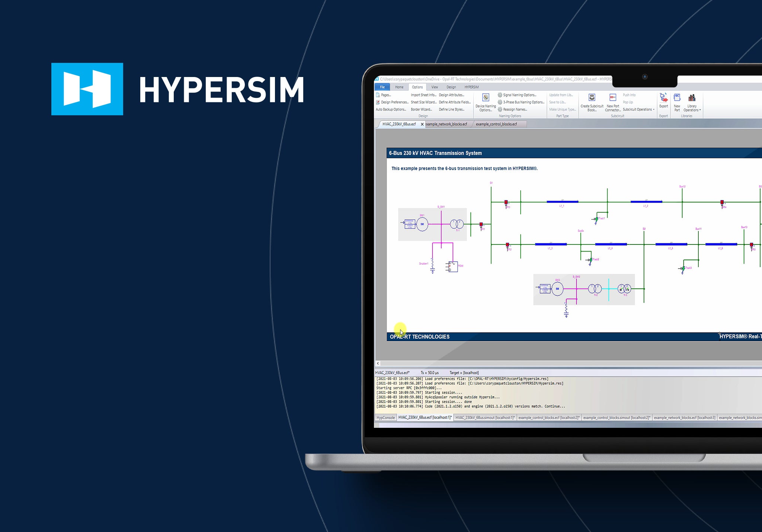Open the New Part tool
762x532 pixels.
[677, 98]
